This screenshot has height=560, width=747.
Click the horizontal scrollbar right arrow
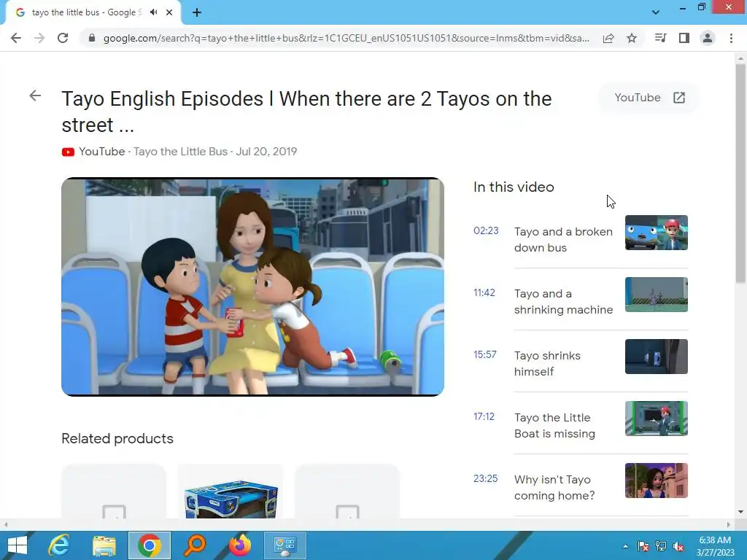click(x=729, y=524)
